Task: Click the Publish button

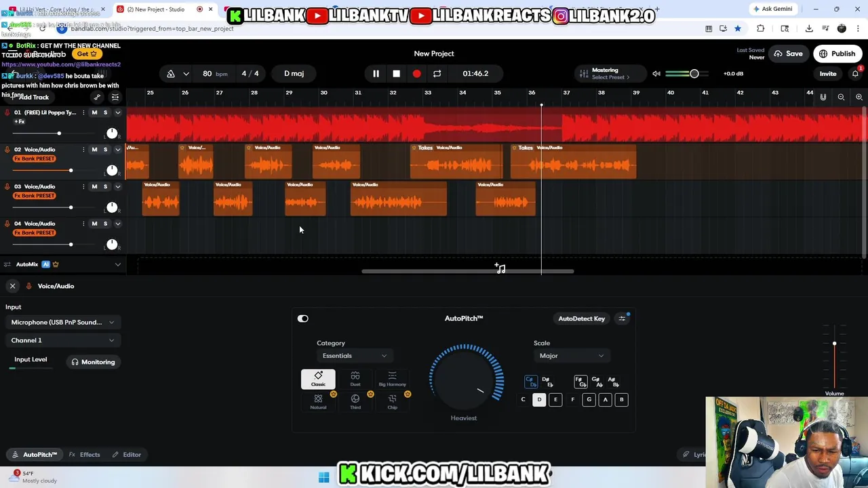Action: point(837,54)
